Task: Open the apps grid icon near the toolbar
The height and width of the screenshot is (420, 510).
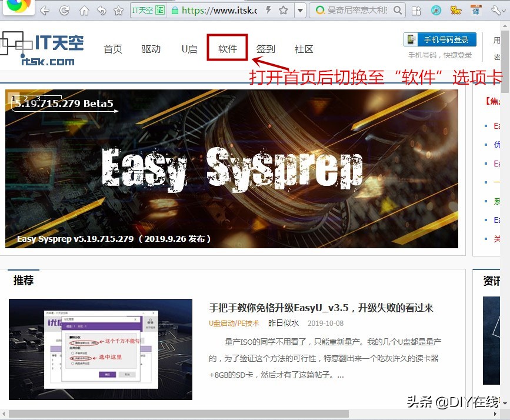Action: 416,9
